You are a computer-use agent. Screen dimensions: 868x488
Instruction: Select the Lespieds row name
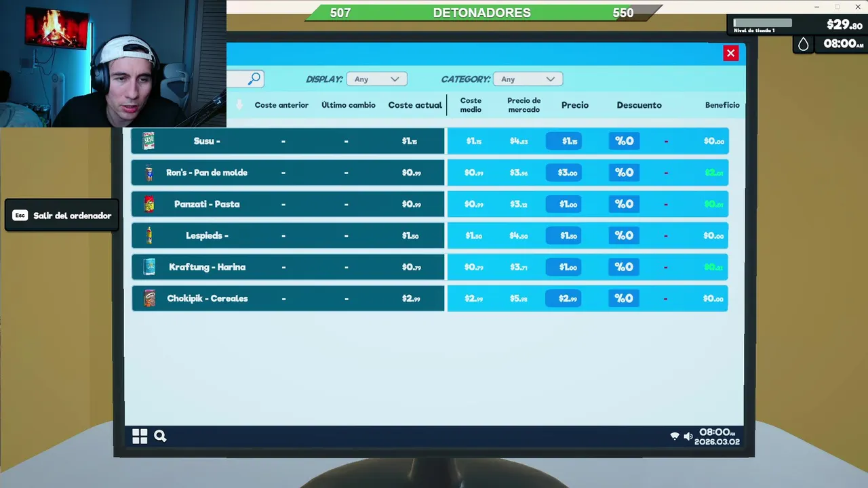point(207,236)
